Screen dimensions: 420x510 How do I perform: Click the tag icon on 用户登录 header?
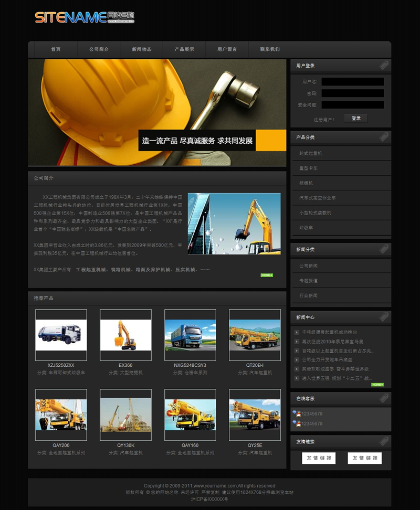(384, 66)
